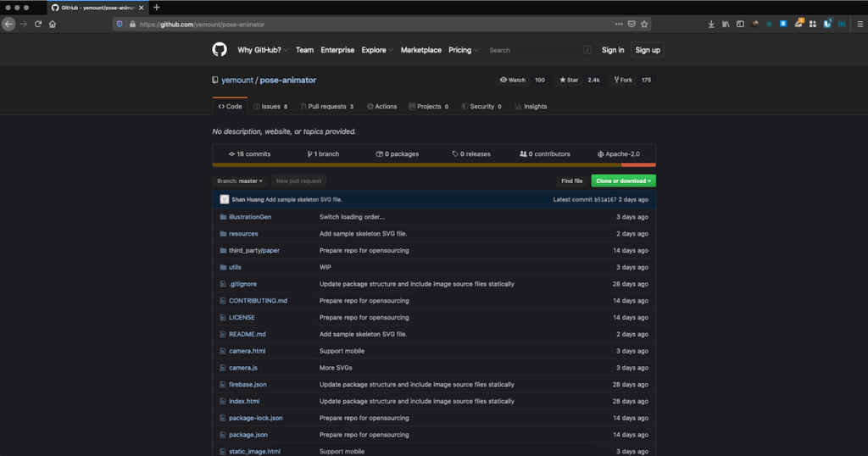Click the GitHub Octocat logo
Viewport: 868px width, 456px height.
tap(220, 50)
